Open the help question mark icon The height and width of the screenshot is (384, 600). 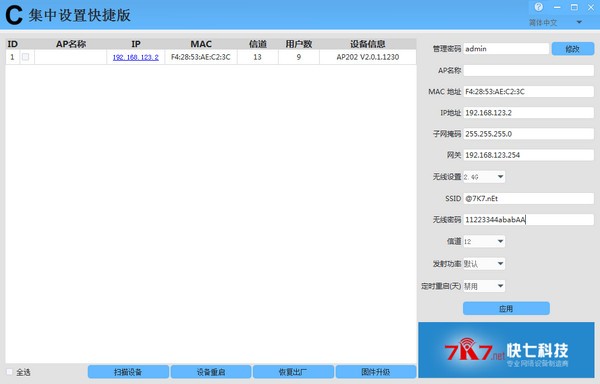pyautogui.click(x=539, y=7)
